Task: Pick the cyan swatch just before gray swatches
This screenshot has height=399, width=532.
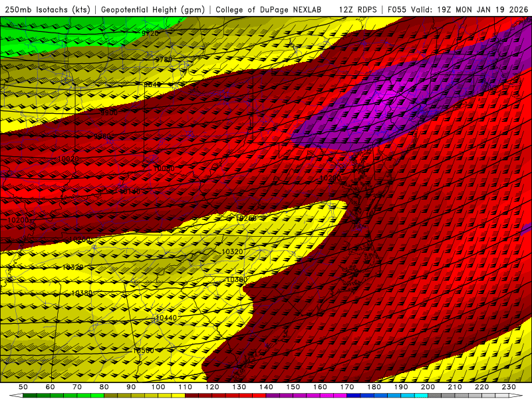Action: pos(421,396)
